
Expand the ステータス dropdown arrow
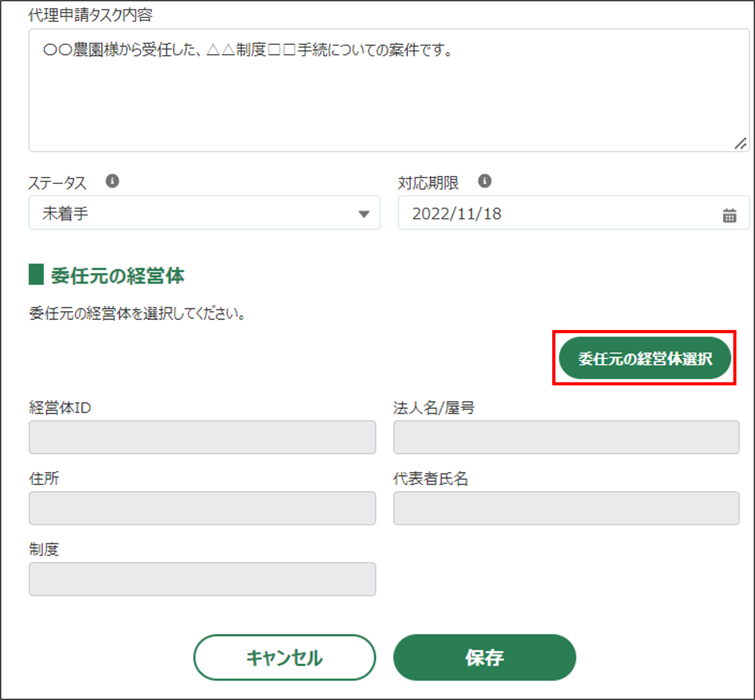click(364, 214)
